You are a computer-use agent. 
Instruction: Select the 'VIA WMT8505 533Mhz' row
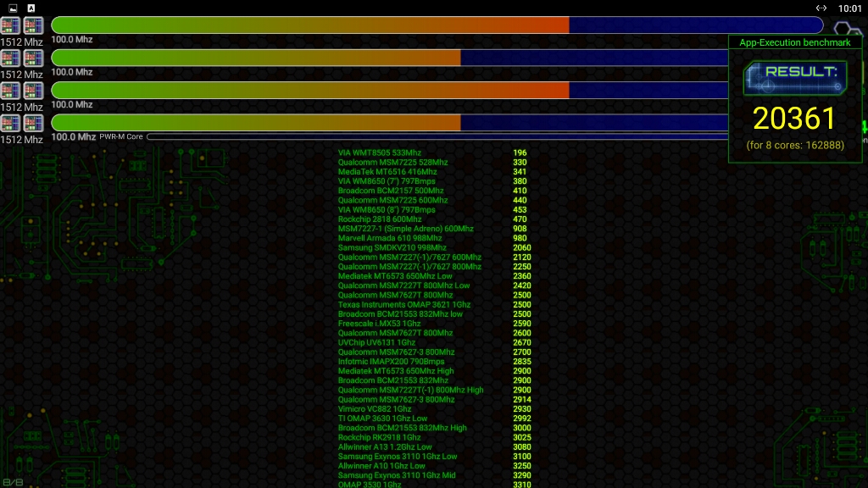(435, 152)
